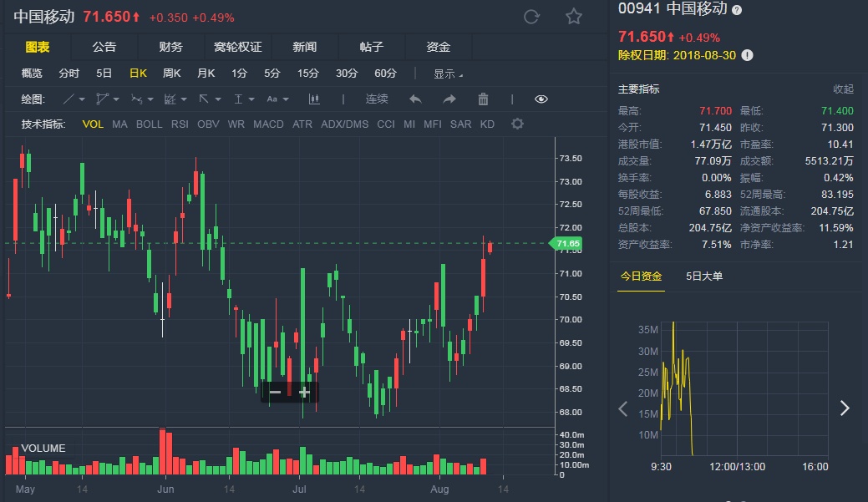Screen dimensions: 868x502
Task: Toggle the VOL indicator
Action: 93,124
